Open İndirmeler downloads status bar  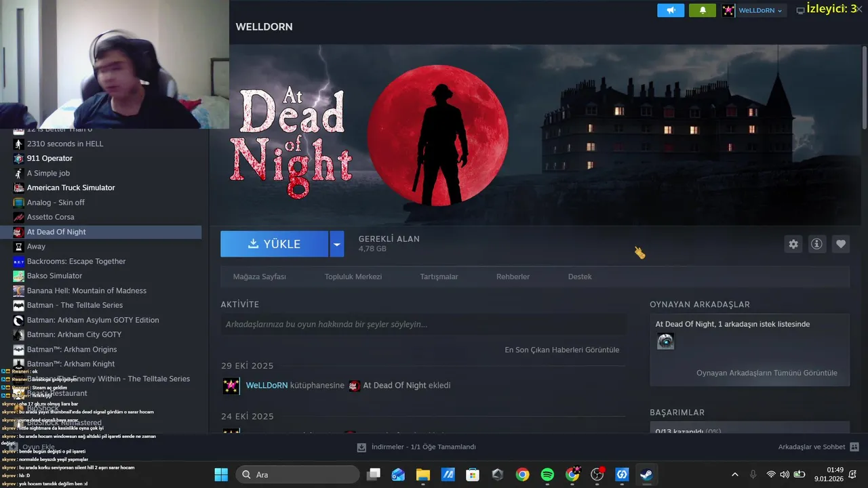[x=416, y=447]
